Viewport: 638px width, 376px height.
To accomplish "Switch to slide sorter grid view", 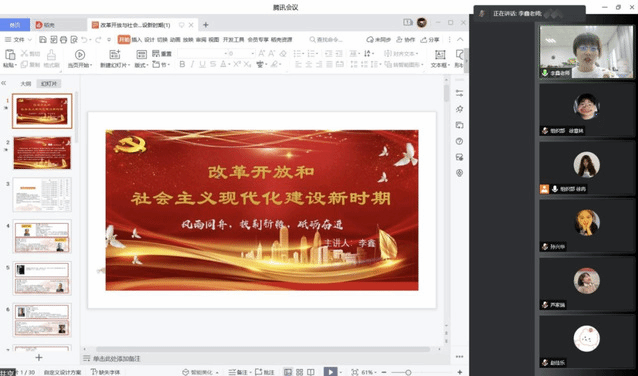I will coord(299,372).
